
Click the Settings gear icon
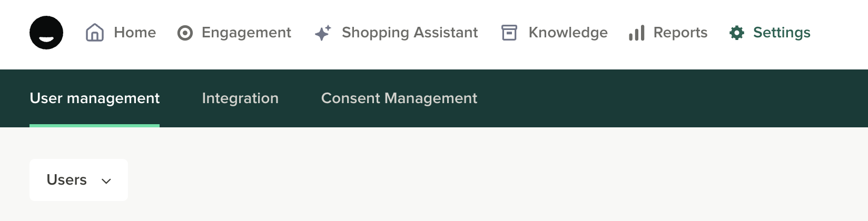[x=737, y=33]
